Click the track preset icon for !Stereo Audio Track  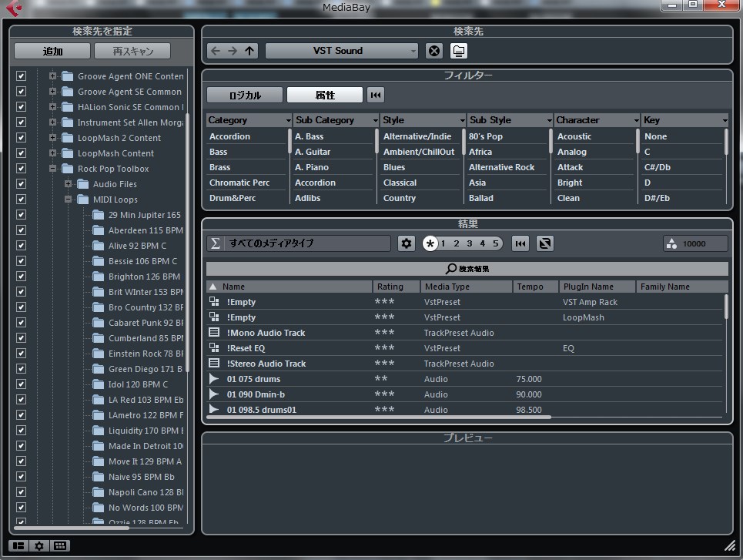(214, 364)
